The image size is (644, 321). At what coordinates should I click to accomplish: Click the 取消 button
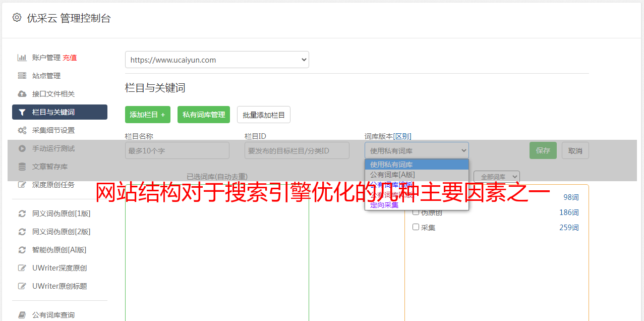[x=575, y=150]
